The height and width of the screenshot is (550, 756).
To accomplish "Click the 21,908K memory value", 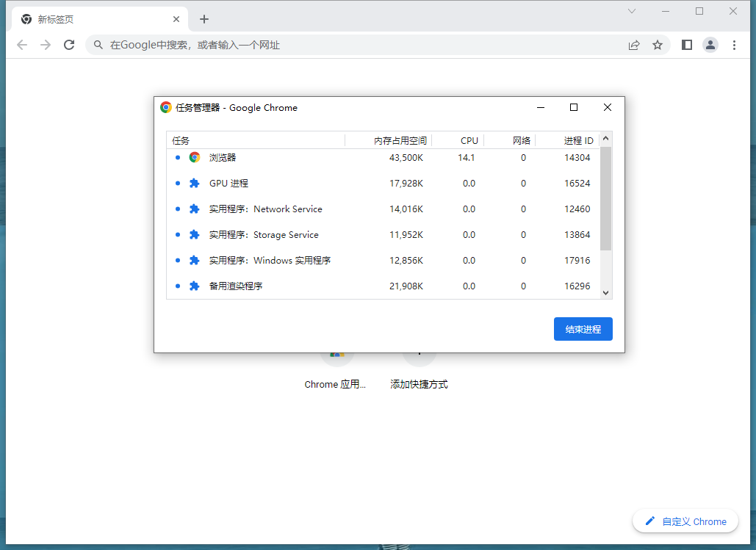I will coord(406,286).
